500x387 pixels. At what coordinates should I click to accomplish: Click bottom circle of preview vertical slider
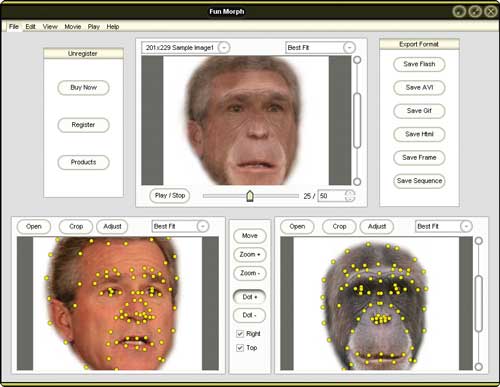357,182
